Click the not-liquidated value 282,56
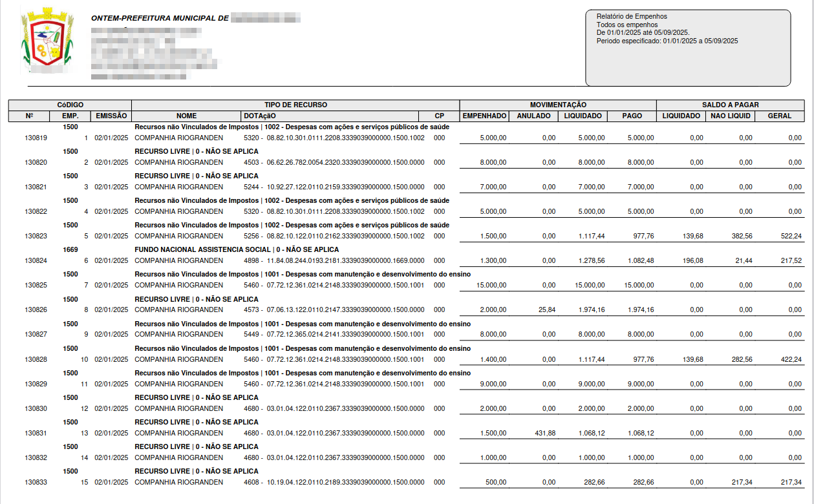 click(x=740, y=359)
